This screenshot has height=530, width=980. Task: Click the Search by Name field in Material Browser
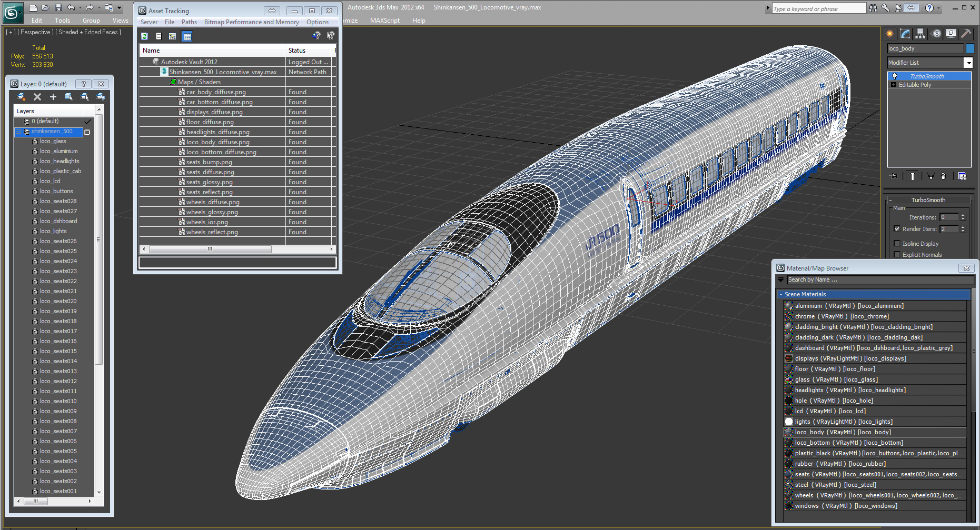click(880, 280)
